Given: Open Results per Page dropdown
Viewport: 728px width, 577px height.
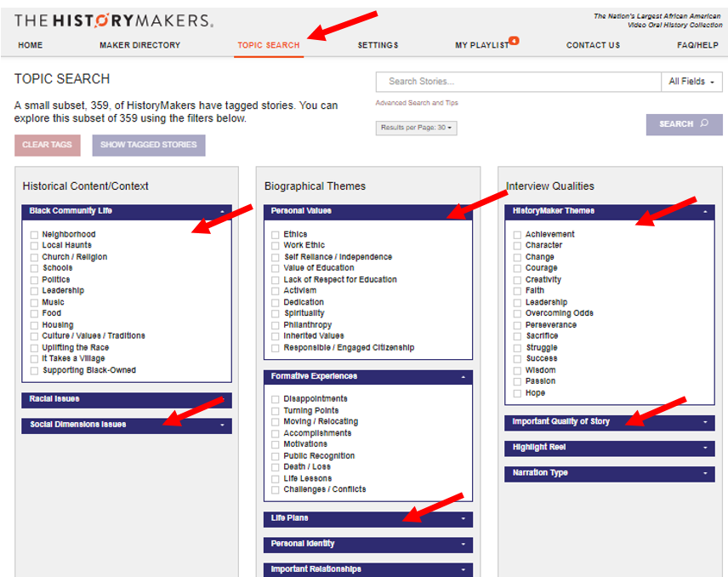Looking at the screenshot, I should [416, 128].
